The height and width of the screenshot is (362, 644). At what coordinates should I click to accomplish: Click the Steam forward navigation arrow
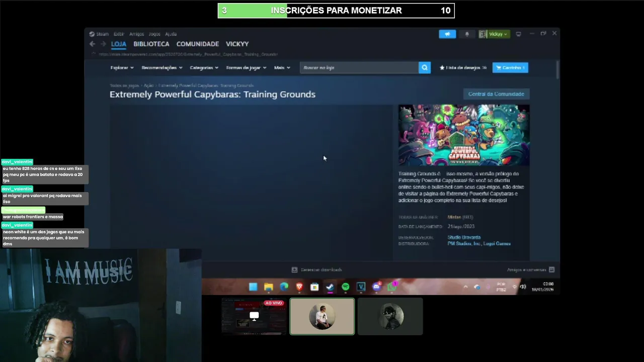(x=103, y=44)
